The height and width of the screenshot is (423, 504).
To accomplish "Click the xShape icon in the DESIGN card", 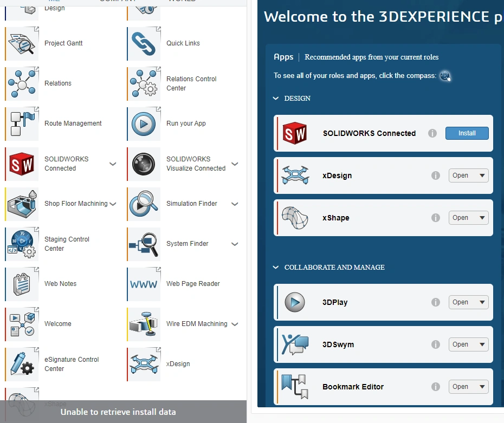I will tap(295, 218).
